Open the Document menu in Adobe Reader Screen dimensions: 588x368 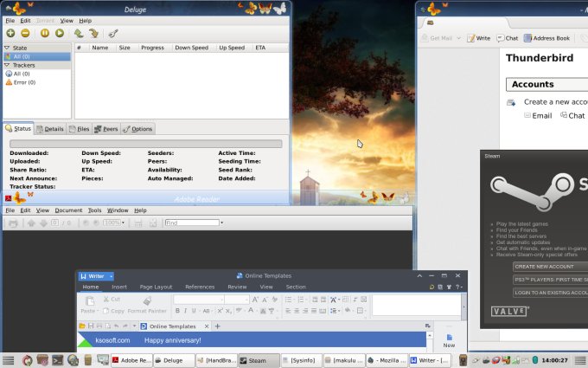coord(68,210)
